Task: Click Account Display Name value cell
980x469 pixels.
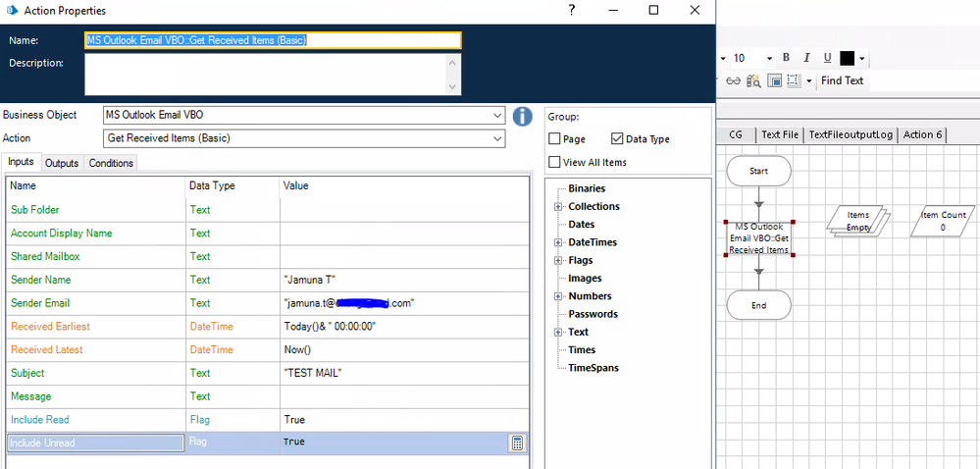Action: pos(404,234)
